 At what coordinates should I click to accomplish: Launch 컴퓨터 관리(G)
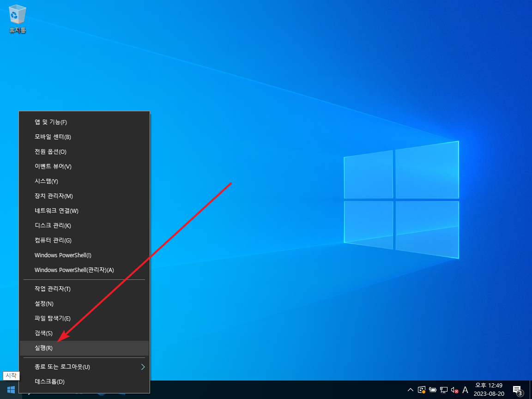[x=84, y=240]
